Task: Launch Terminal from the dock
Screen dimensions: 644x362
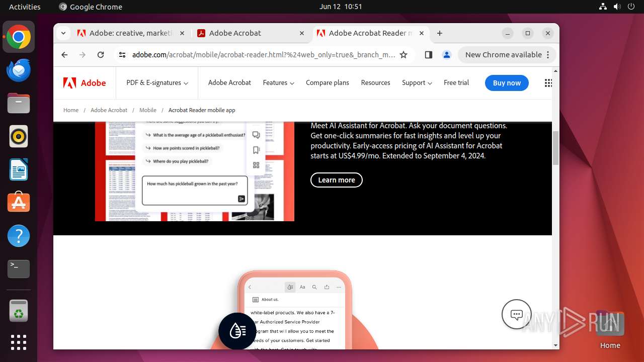Action: click(x=19, y=269)
